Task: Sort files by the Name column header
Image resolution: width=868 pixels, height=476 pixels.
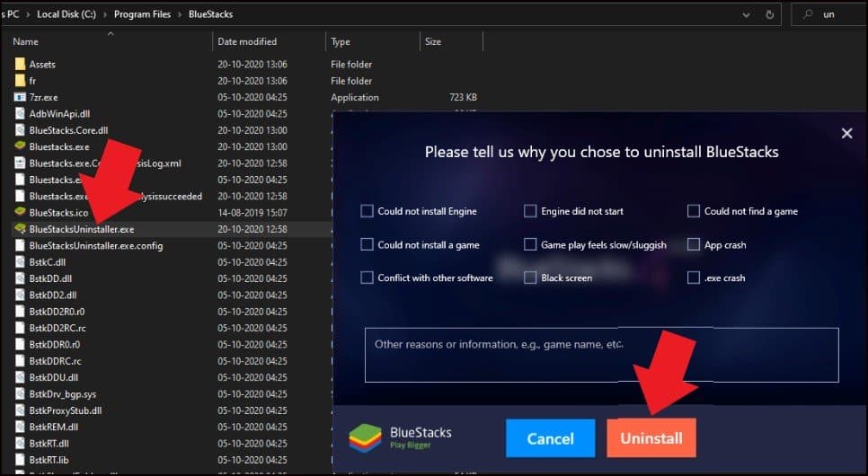Action: click(26, 42)
